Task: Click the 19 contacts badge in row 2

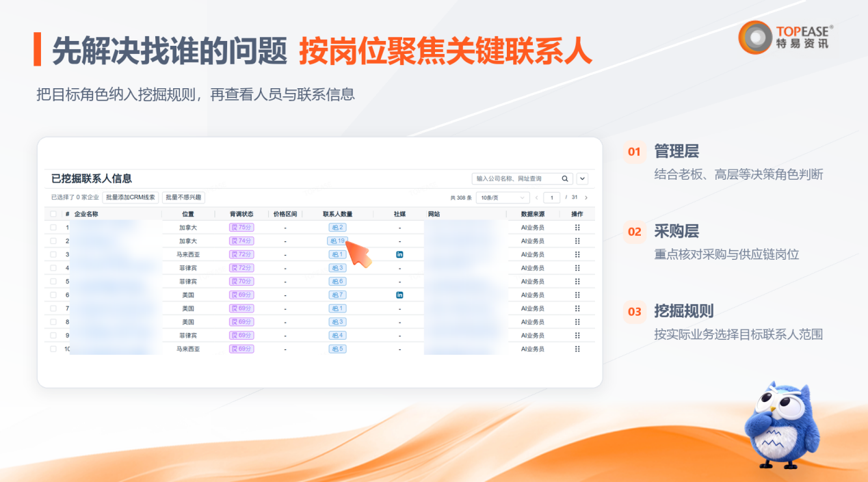Action: coord(338,241)
